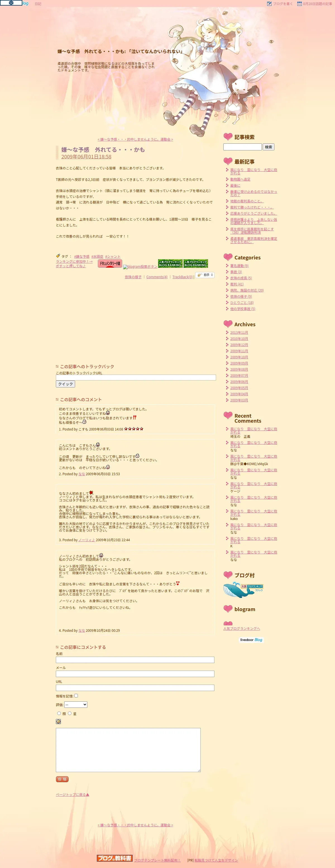Open category 裁判 (41)

(x=237, y=284)
